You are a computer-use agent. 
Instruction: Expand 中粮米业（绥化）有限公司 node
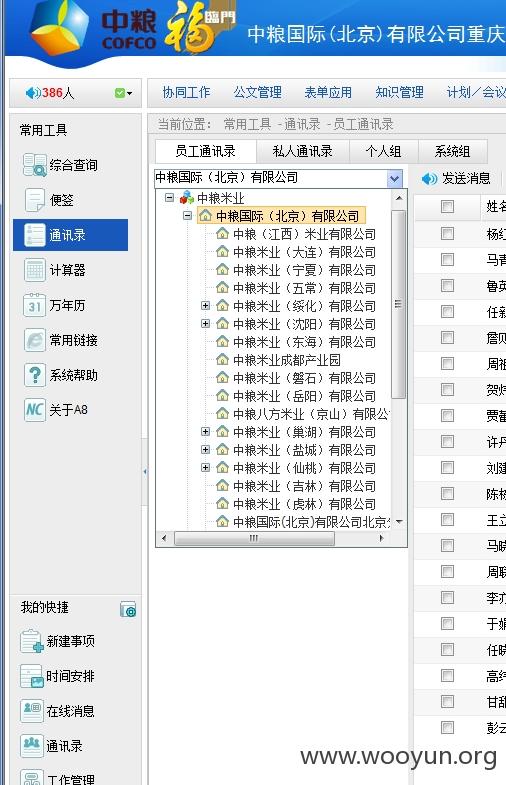click(x=205, y=305)
